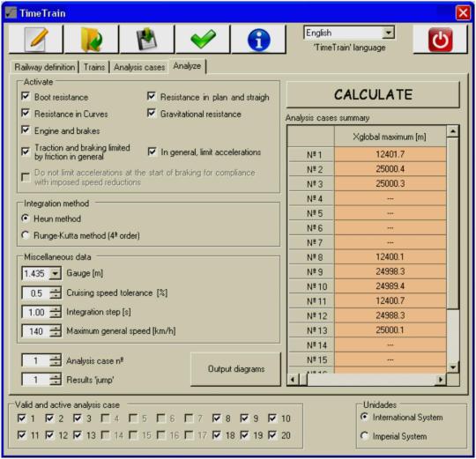
Task: Adjust Integration step stepper arrows
Action: 56,312
